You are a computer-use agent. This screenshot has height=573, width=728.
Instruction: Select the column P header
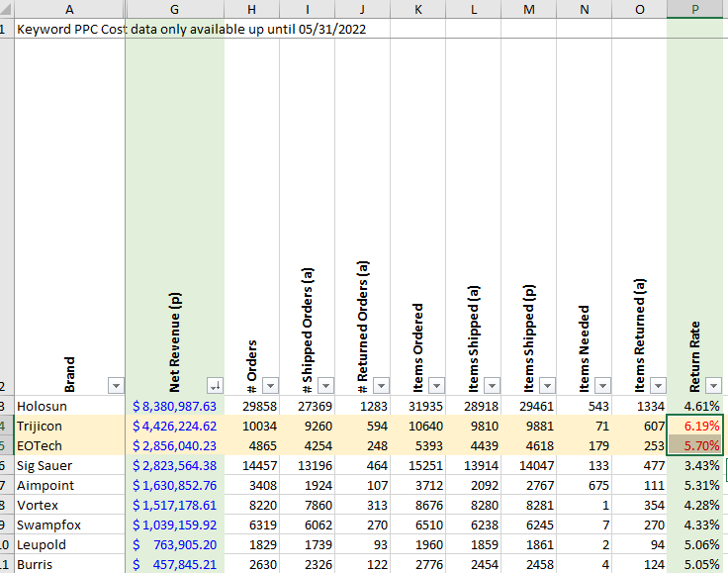click(695, 8)
